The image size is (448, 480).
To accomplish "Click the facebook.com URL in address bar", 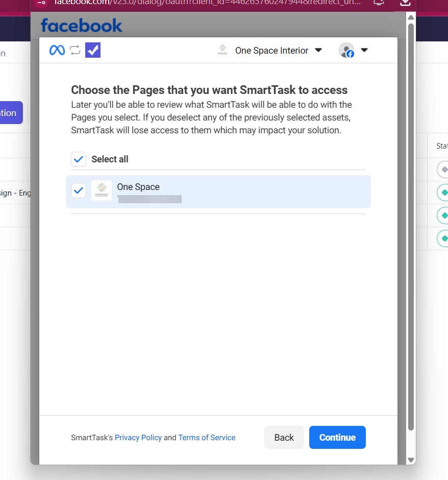I will click(207, 3).
